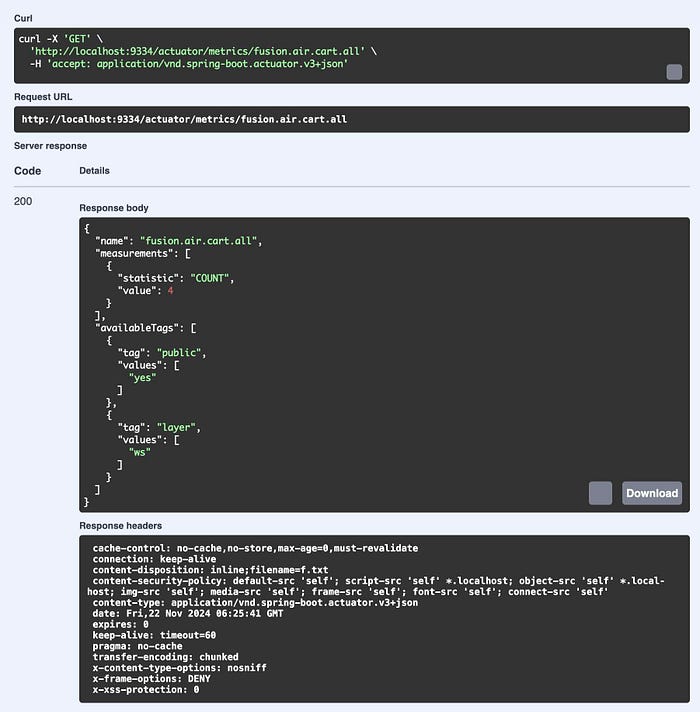Click the date: Fri,22 Nov 2024 header
Viewport: 700px width, 712px height.
click(x=188, y=613)
